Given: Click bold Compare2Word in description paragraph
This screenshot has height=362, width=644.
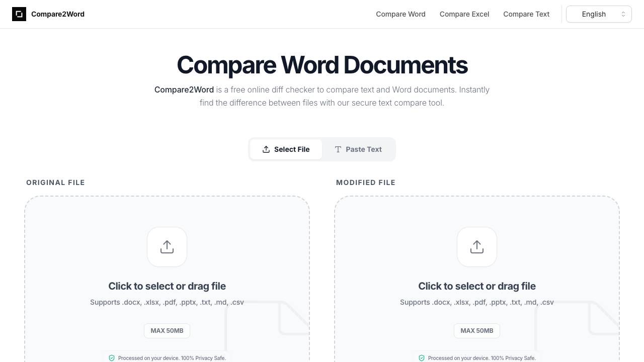Looking at the screenshot, I should pyautogui.click(x=184, y=89).
